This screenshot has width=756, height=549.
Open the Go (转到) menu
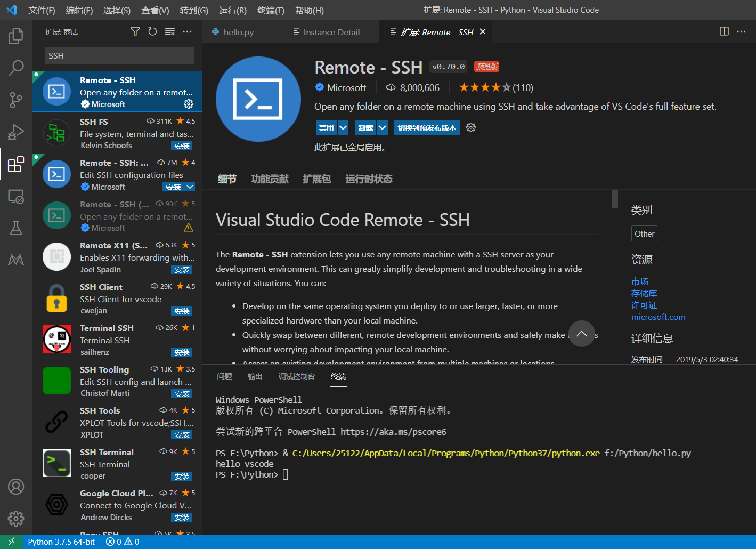point(194,10)
